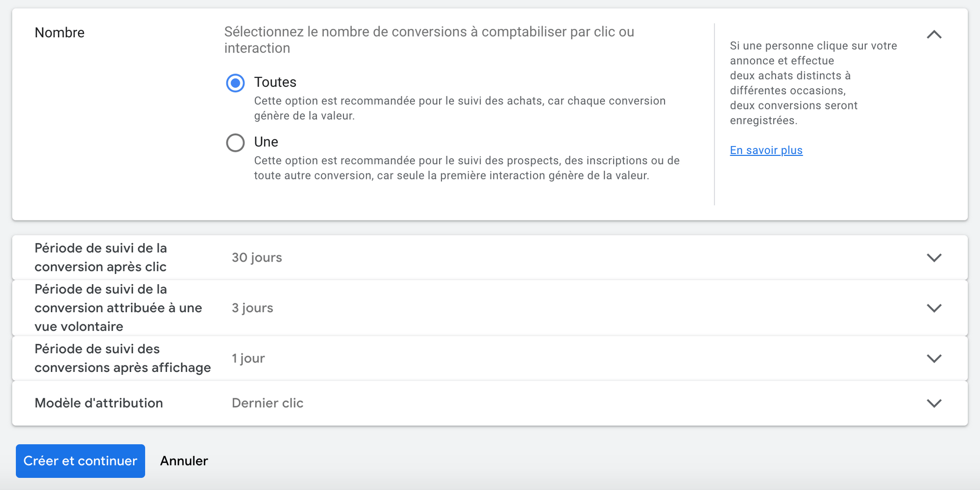Image resolution: width=980 pixels, height=490 pixels.
Task: Expand the "1 jour" view-through window chevron
Action: 934,359
